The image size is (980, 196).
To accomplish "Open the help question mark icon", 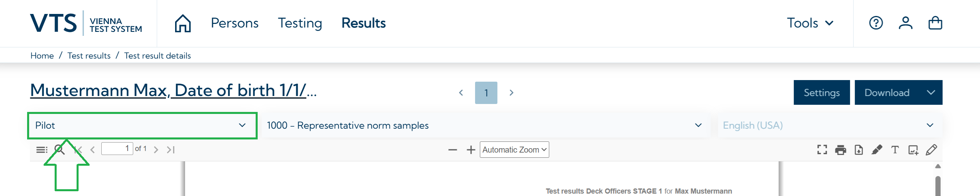I will [x=876, y=23].
